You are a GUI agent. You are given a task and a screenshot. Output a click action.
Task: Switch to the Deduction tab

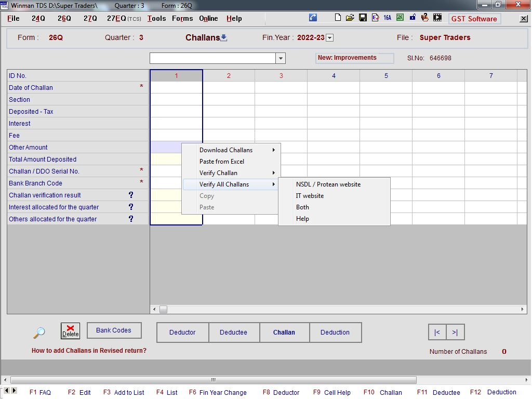coord(335,332)
